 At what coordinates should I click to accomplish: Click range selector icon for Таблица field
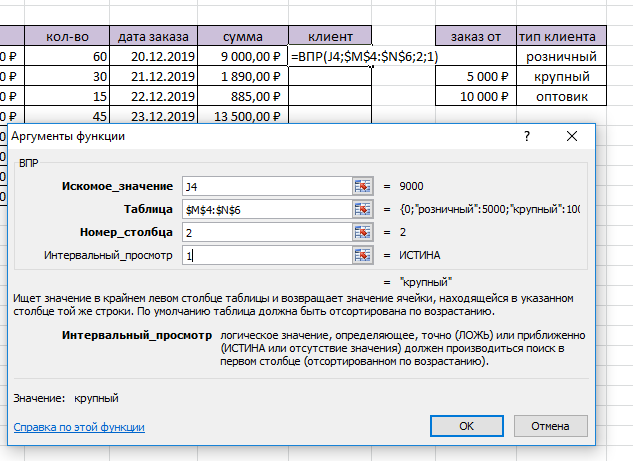[x=363, y=209]
